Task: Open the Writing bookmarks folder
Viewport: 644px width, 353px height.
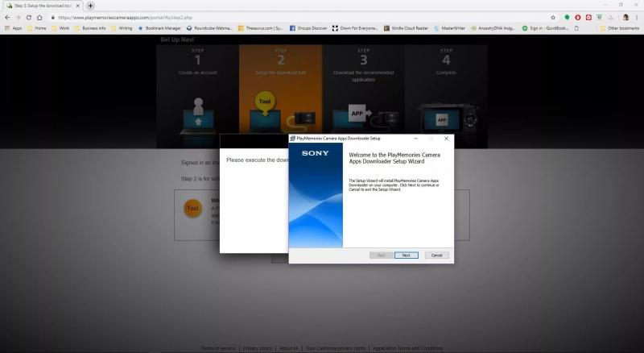Action: (121, 28)
